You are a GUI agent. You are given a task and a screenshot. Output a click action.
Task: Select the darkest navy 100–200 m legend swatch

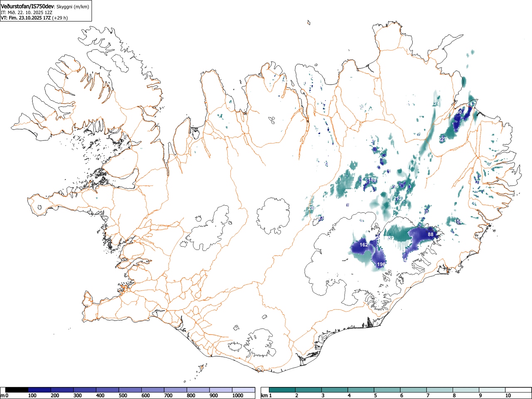click(39, 390)
